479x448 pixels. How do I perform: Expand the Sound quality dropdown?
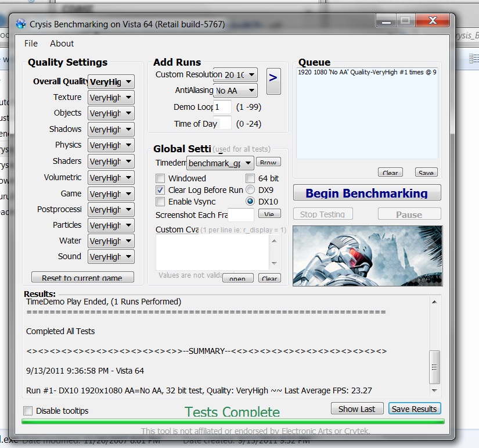(x=111, y=257)
